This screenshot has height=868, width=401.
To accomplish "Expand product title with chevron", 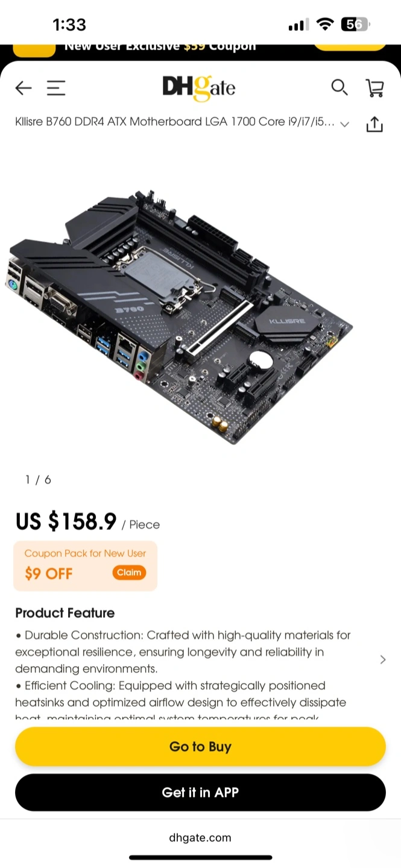I will point(345,124).
